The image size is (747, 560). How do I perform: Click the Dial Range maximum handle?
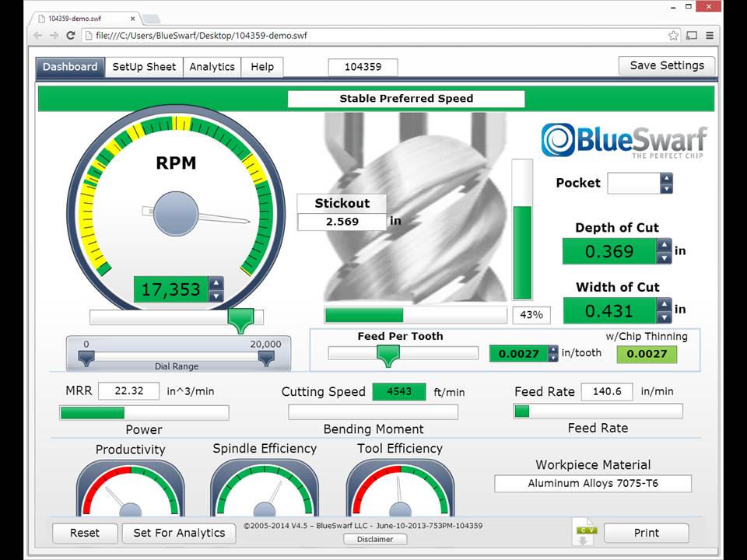pos(266,358)
